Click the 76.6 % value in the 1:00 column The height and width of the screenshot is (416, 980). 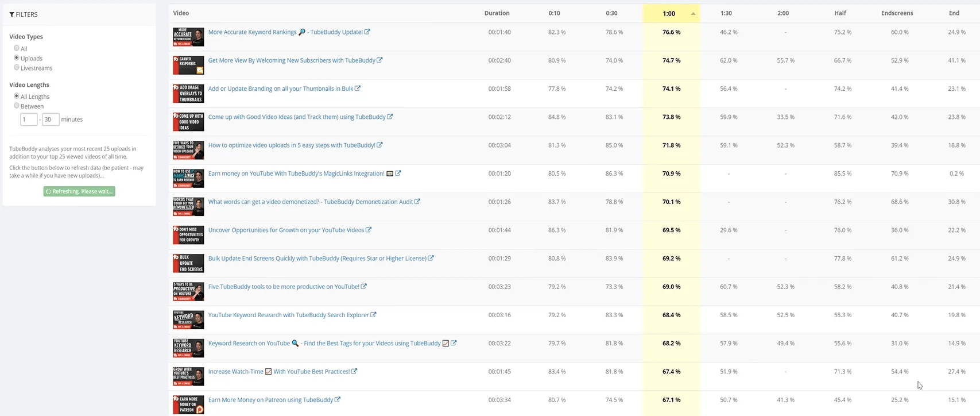pyautogui.click(x=671, y=32)
